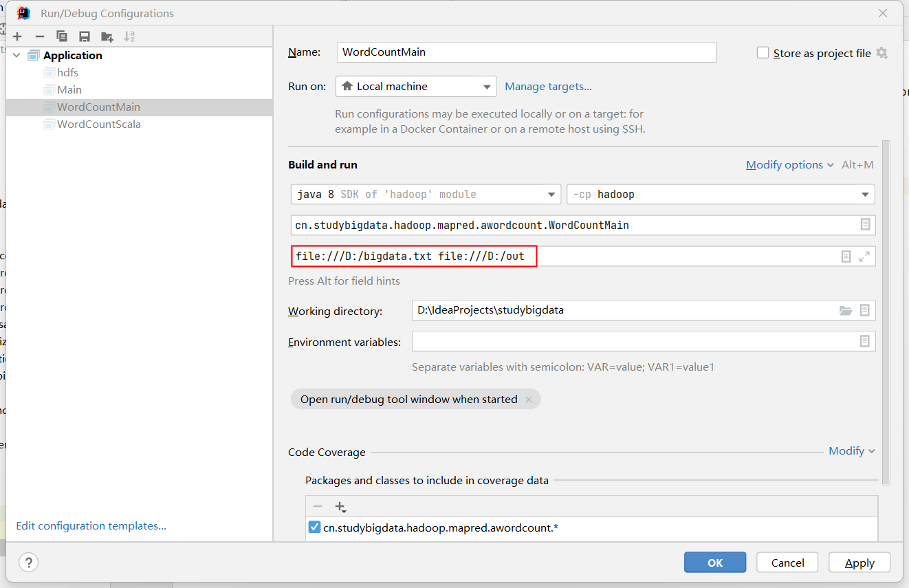
Task: Open Store as project file settings gear
Action: pyautogui.click(x=881, y=53)
